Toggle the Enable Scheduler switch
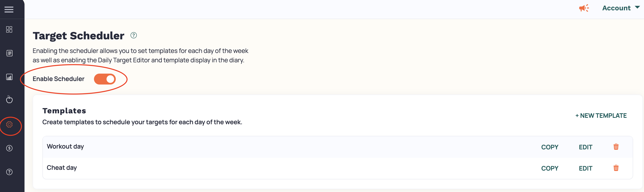This screenshot has width=644, height=192. tap(105, 79)
